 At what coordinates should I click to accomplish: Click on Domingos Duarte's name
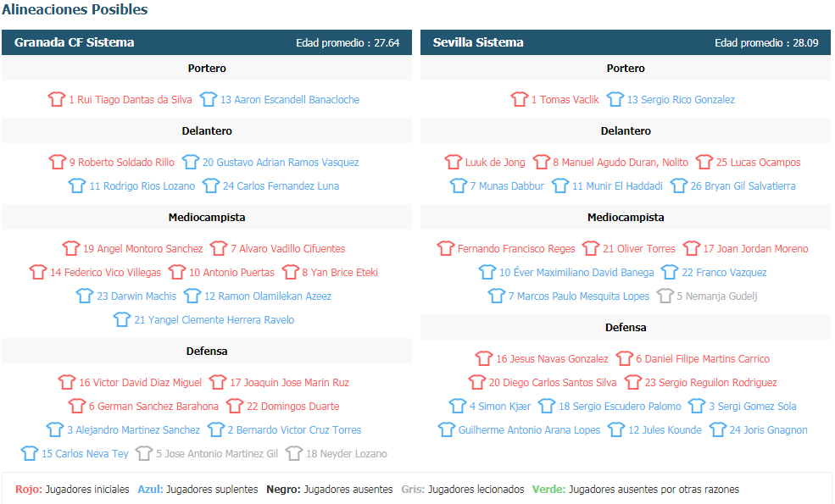coord(293,406)
